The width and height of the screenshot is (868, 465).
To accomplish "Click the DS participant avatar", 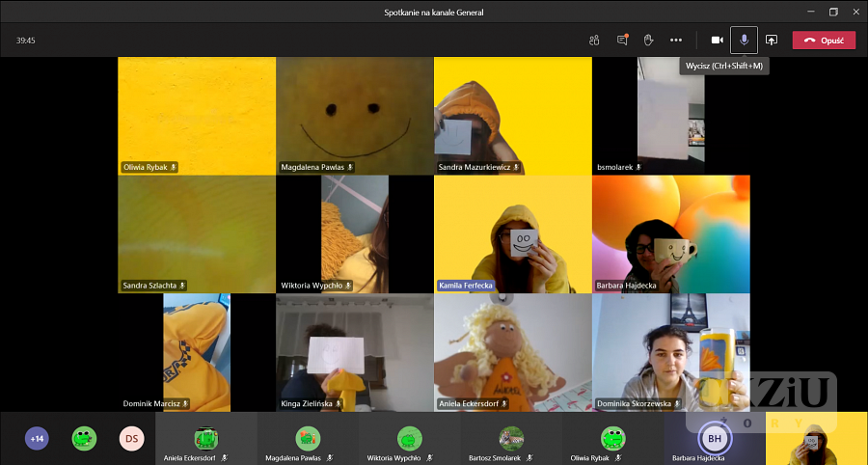I will pos(132,439).
